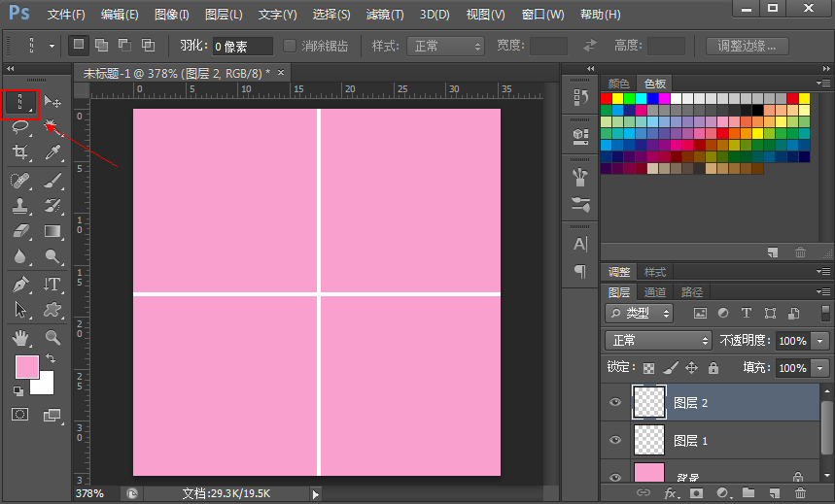Select the Pen tool
The width and height of the screenshot is (835, 504).
pos(20,284)
